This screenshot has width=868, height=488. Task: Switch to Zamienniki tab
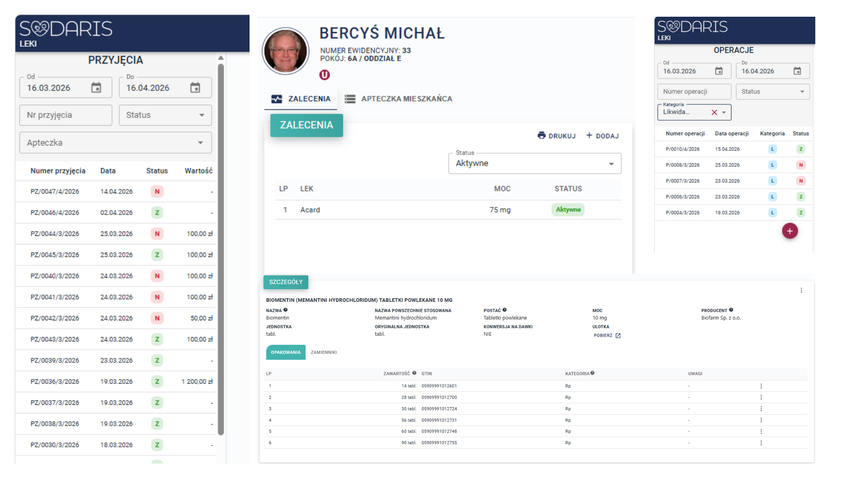coord(324,352)
